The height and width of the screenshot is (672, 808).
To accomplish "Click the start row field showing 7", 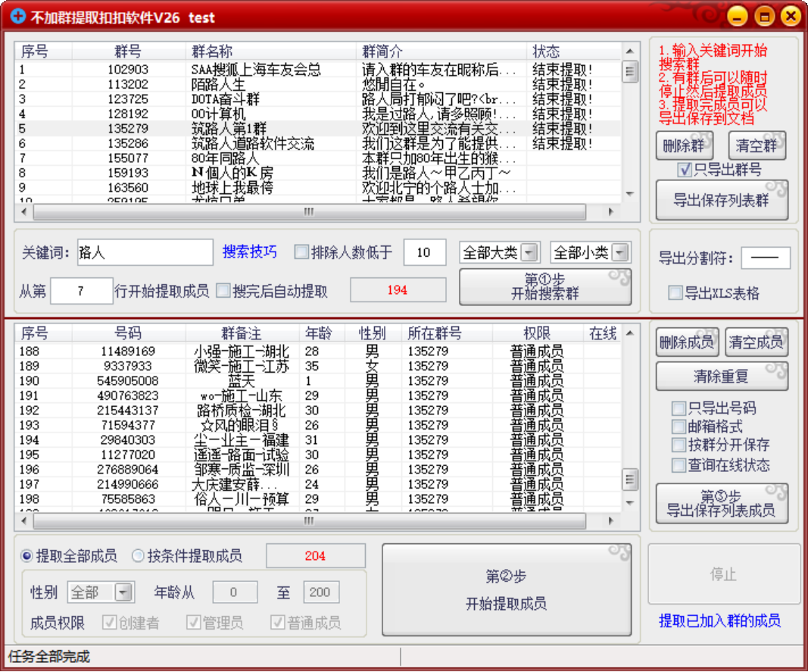I will (82, 291).
